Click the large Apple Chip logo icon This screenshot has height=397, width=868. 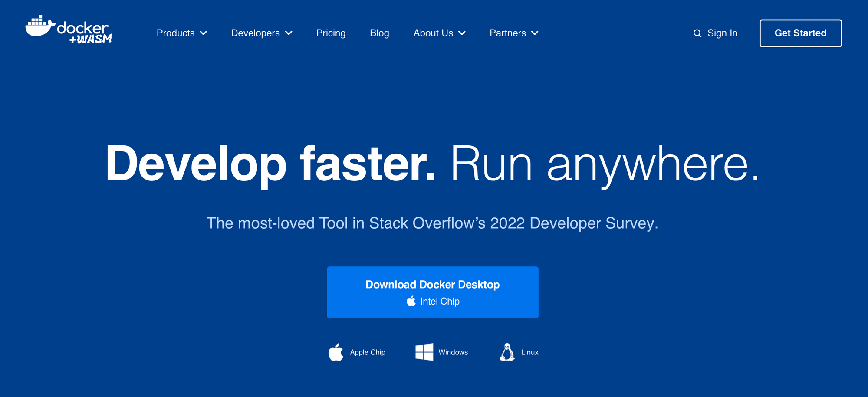pos(335,352)
